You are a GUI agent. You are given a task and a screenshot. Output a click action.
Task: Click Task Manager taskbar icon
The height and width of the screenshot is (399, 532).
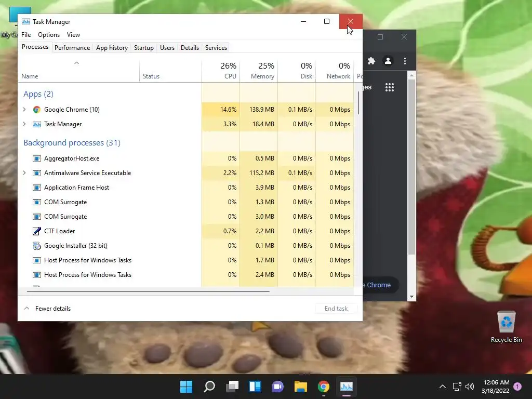coord(347,387)
